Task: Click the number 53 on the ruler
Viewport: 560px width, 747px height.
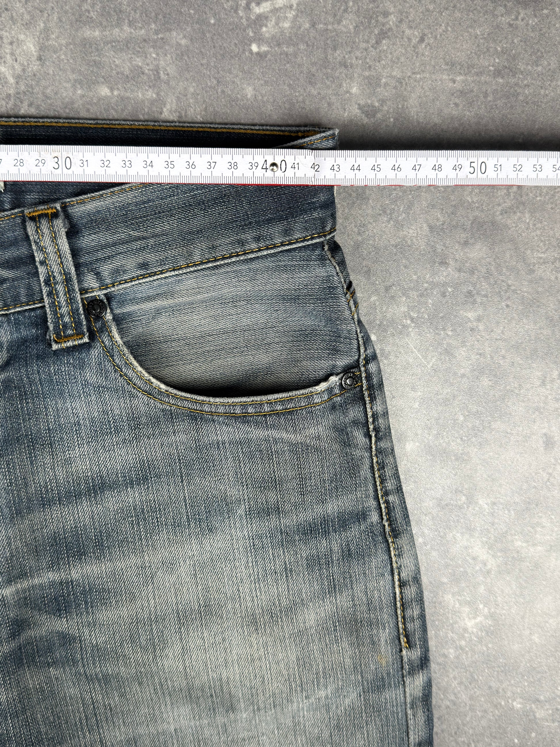Action: pos(537,168)
